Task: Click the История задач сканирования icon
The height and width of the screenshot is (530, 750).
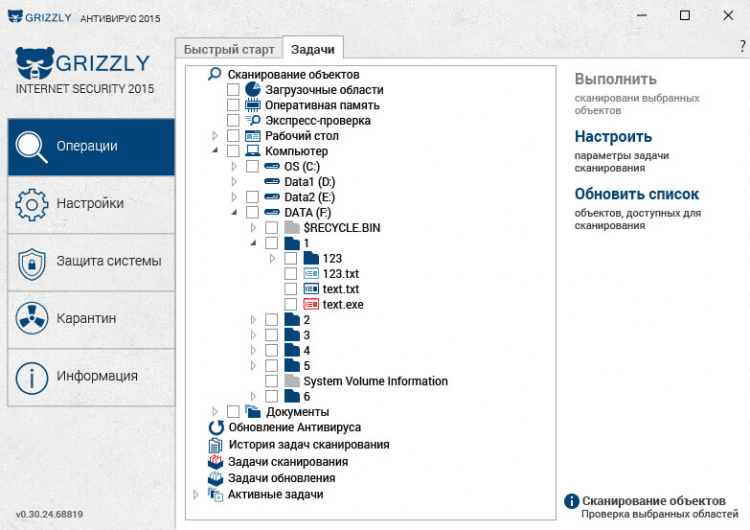Action: pyautogui.click(x=215, y=444)
